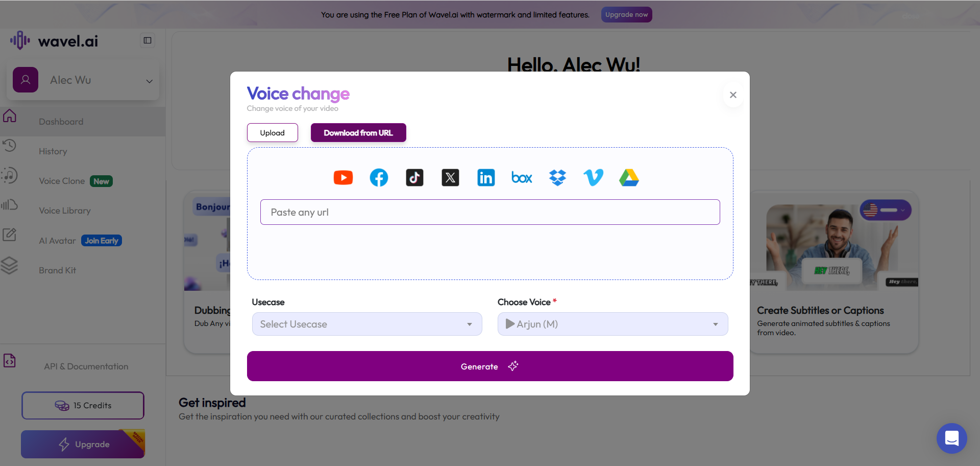The width and height of the screenshot is (980, 466).
Task: Click the sidebar Upgrade button
Action: click(83, 444)
